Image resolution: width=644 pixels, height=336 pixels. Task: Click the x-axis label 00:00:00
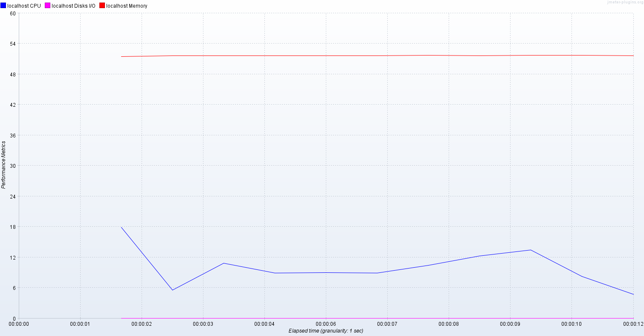19,324
